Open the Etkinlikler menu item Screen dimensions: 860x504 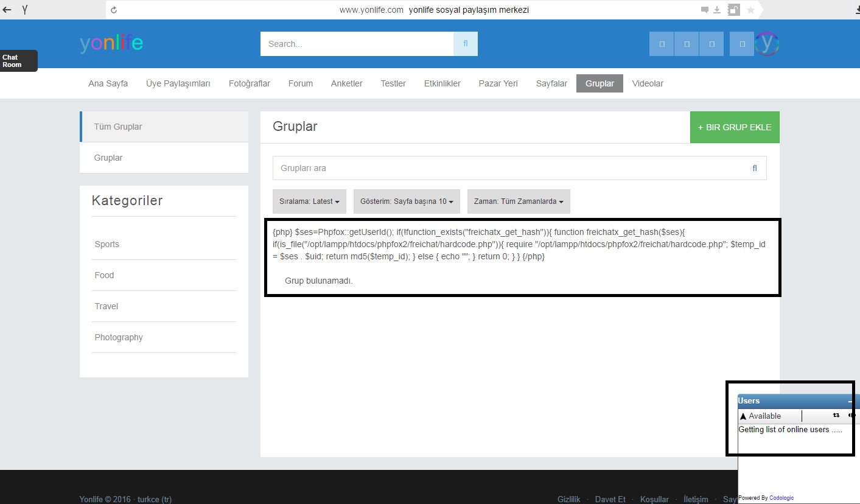(x=442, y=83)
